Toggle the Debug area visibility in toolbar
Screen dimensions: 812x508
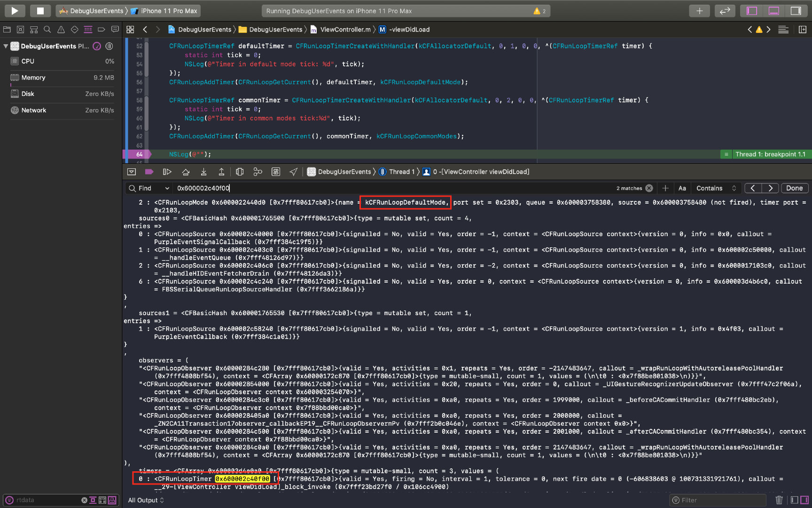click(x=774, y=11)
